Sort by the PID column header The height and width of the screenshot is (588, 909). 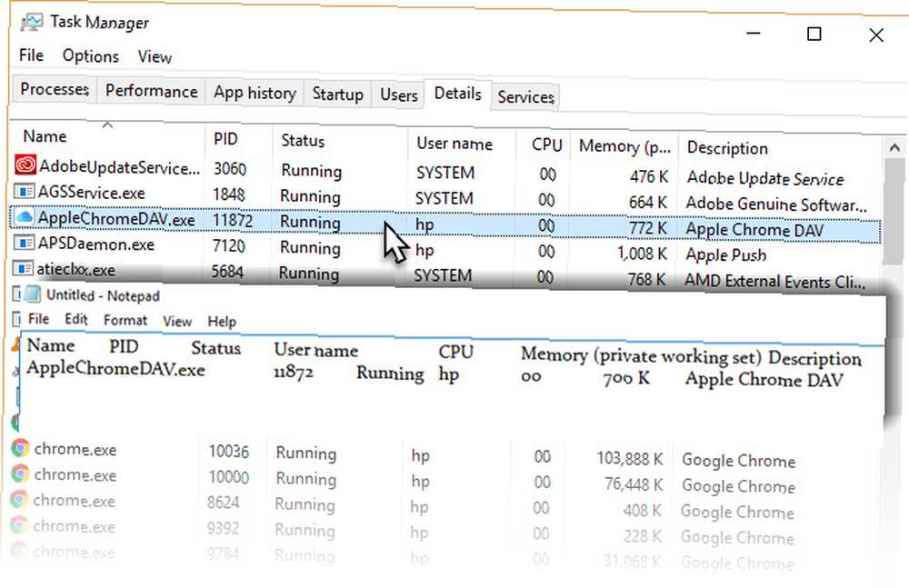coord(238,139)
